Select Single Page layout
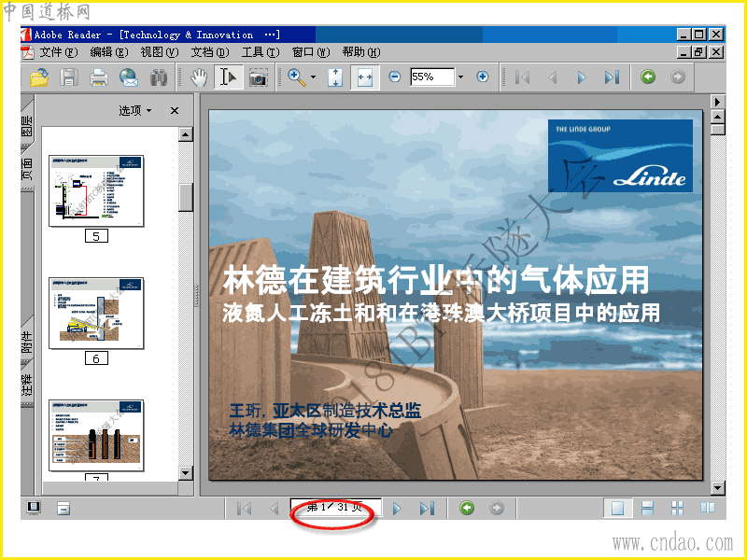This screenshot has height=560, width=747. click(618, 508)
